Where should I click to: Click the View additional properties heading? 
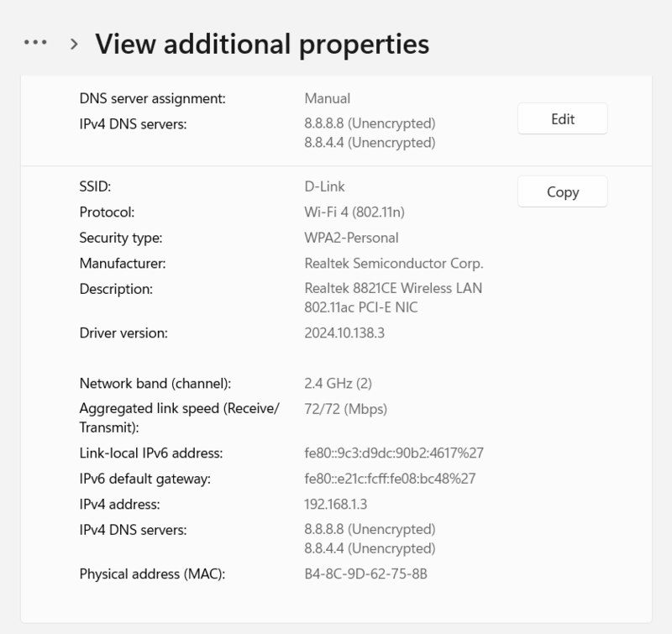[261, 44]
